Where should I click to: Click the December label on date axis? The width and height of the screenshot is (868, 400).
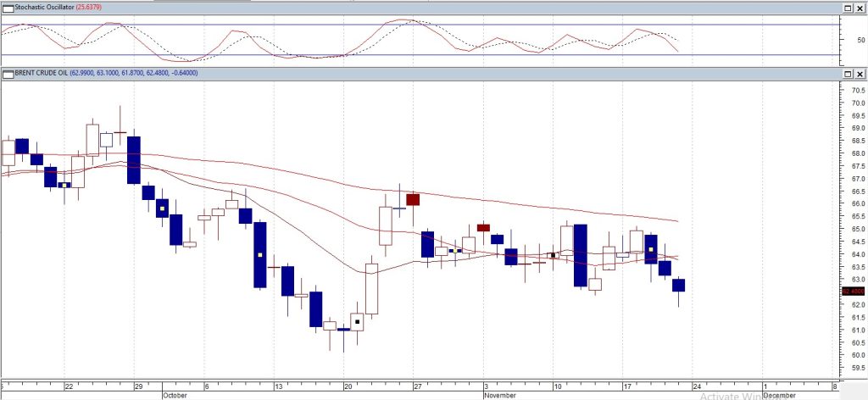tap(779, 395)
